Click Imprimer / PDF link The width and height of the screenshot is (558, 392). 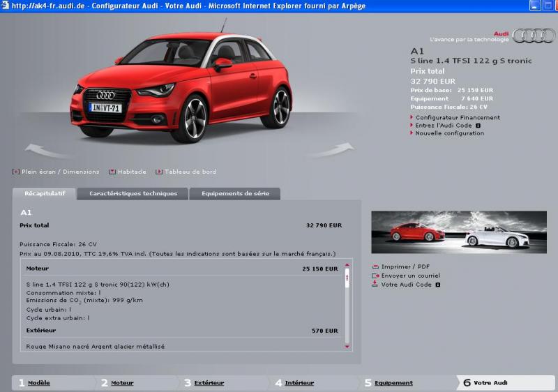[x=405, y=266]
